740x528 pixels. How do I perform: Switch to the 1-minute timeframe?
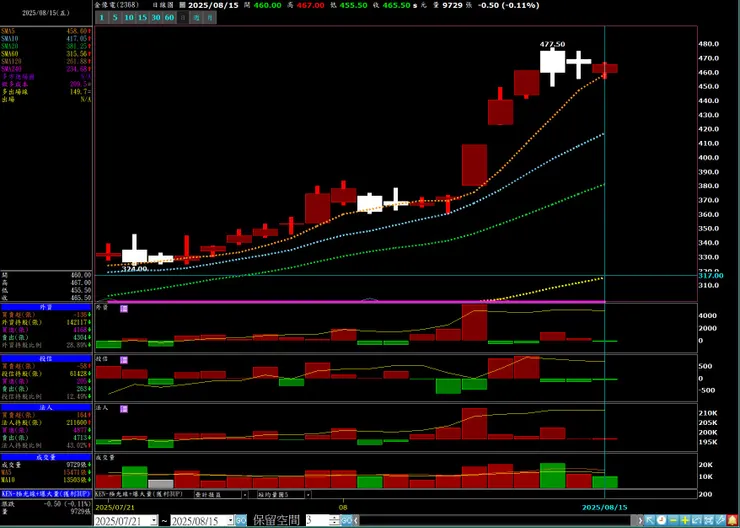click(101, 18)
